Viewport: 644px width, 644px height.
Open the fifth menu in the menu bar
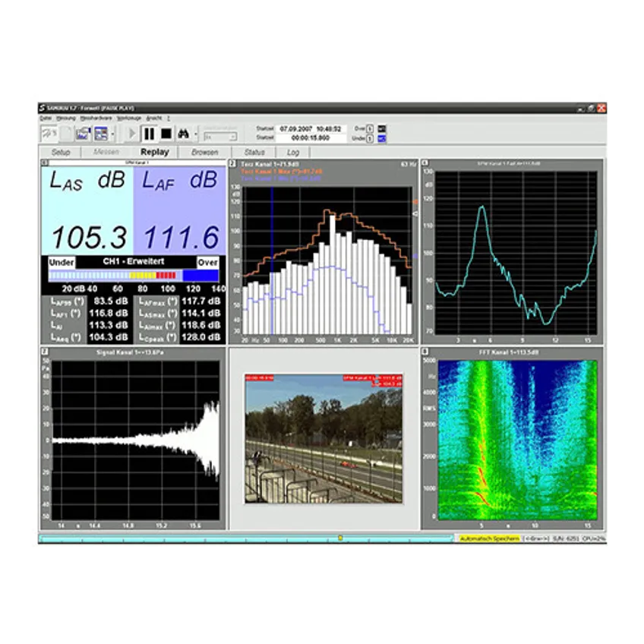[154, 118]
